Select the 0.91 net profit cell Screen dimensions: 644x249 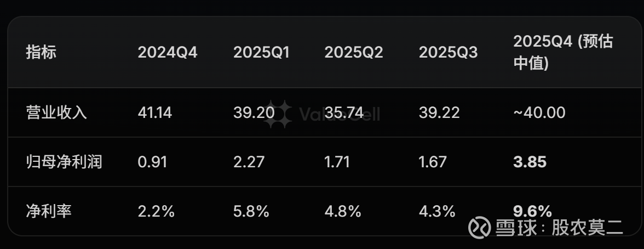click(x=152, y=162)
